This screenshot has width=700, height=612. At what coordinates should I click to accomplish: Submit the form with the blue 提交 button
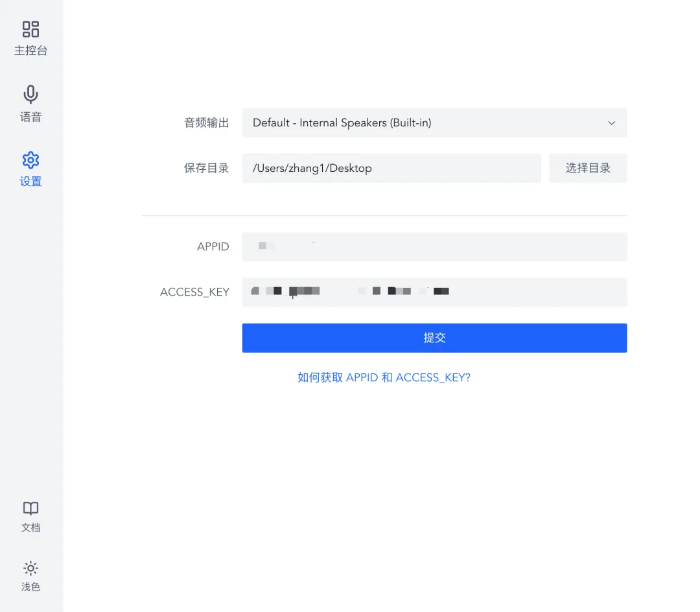coord(434,338)
